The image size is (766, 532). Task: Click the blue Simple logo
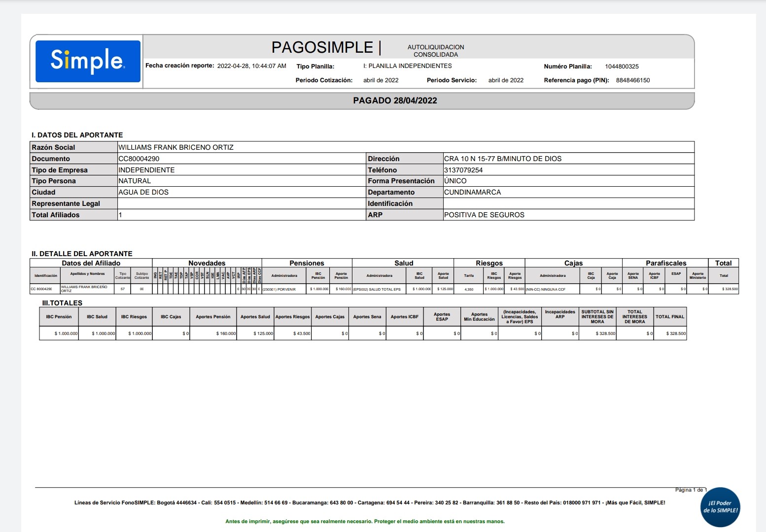[x=88, y=61]
